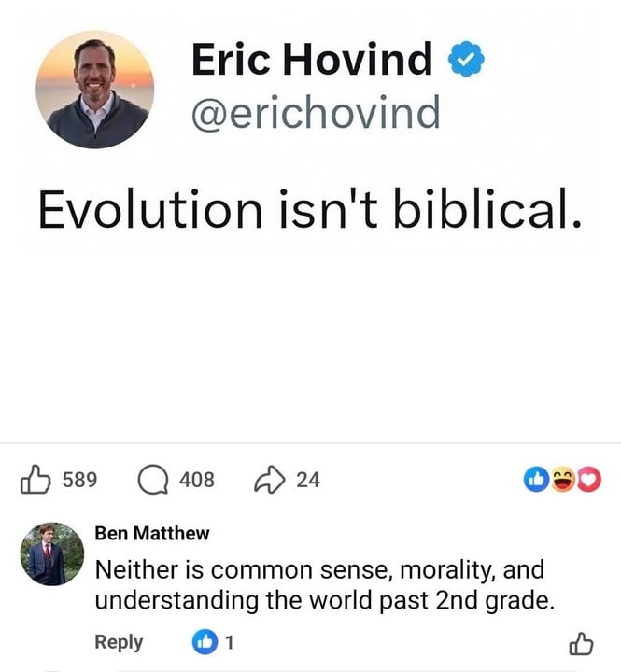View the 589 likes count
621x672 pixels.
click(79, 480)
